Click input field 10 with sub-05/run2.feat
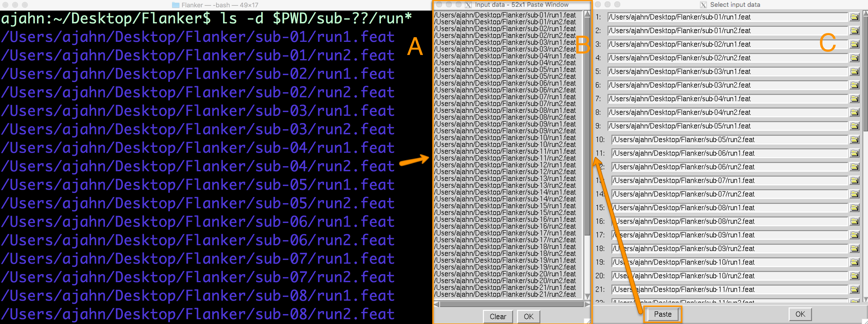Screen dimensions: 868x324 [729, 139]
